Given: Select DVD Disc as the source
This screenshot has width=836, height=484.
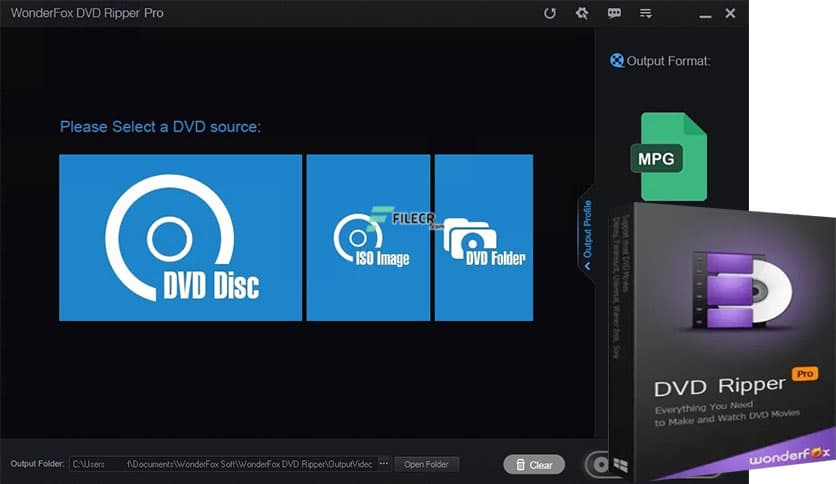Looking at the screenshot, I should [x=180, y=238].
